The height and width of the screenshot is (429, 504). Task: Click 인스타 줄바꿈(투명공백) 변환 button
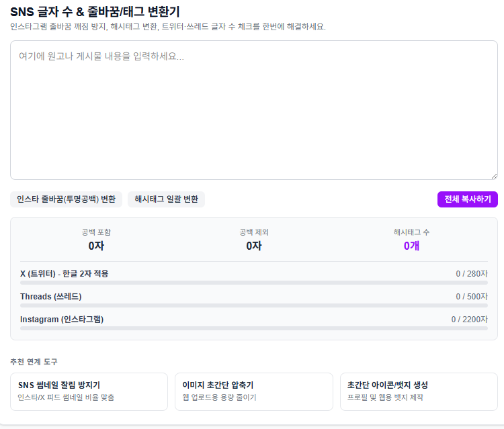pyautogui.click(x=67, y=199)
